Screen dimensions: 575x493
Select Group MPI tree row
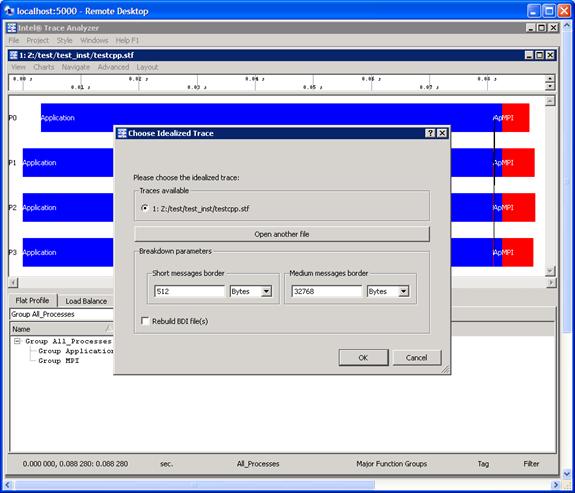(x=59, y=361)
